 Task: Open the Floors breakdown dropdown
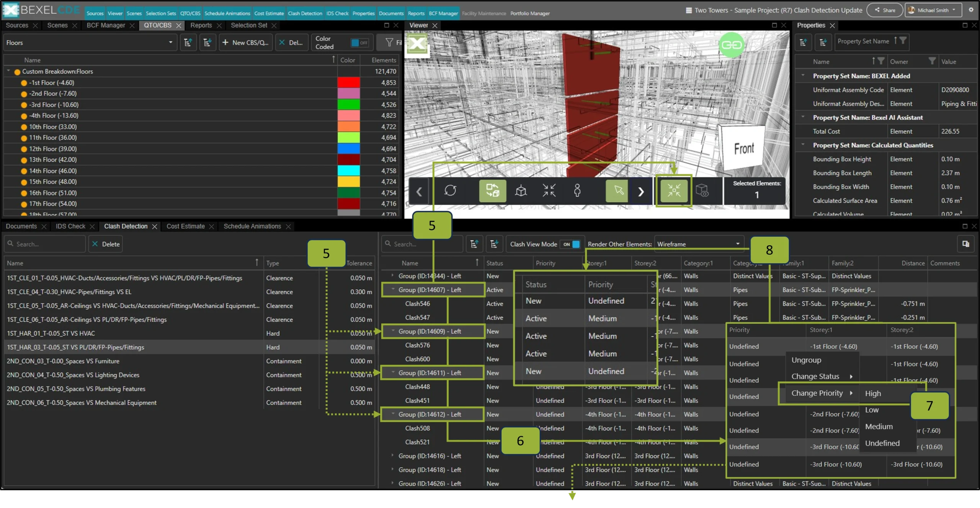(x=90, y=43)
